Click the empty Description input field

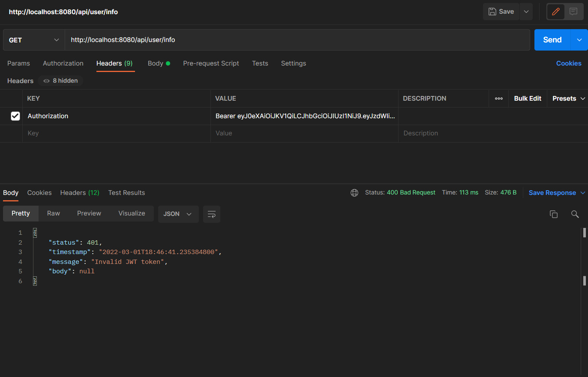pyautogui.click(x=493, y=133)
